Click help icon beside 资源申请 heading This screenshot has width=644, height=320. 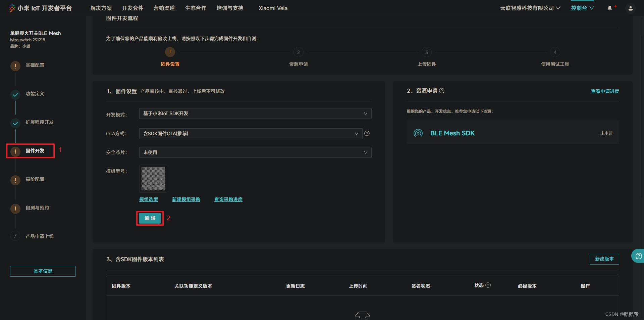[442, 91]
